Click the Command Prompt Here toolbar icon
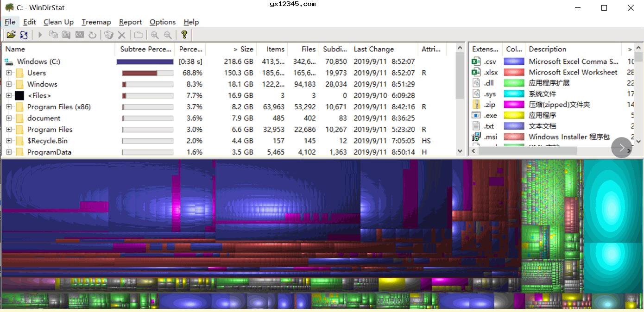This screenshot has width=644, height=312. 80,35
